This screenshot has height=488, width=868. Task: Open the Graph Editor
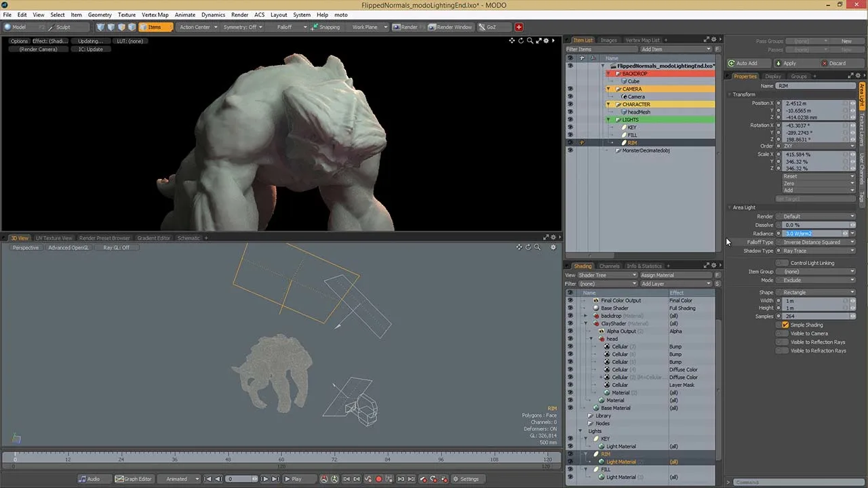click(133, 479)
